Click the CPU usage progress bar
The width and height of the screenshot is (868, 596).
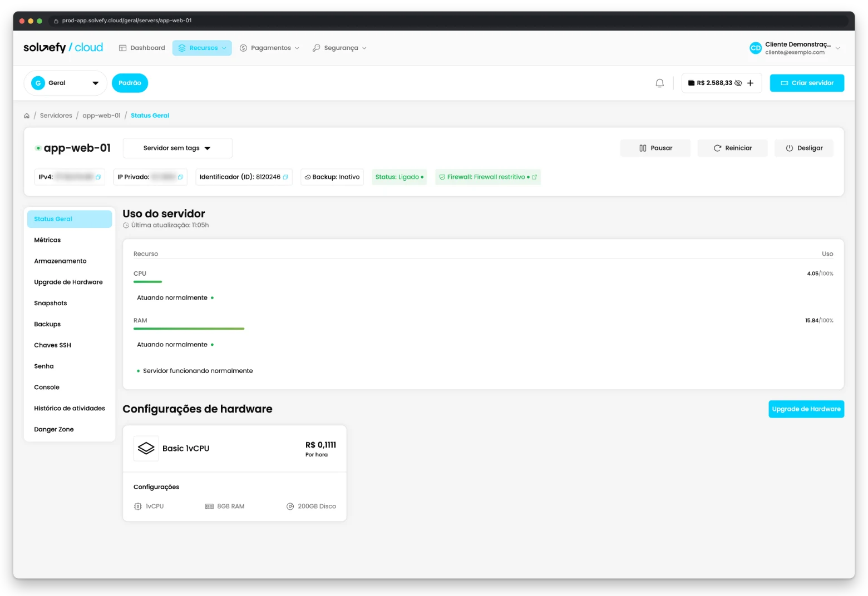coord(147,282)
